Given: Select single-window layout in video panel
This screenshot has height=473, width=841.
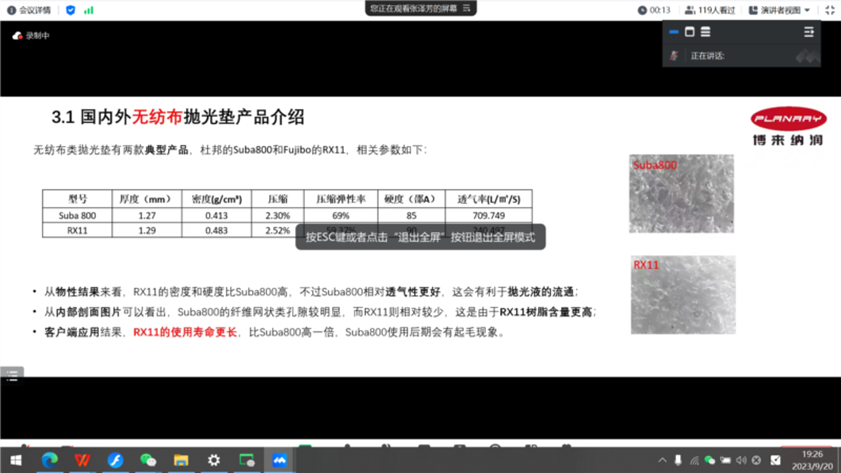Looking at the screenshot, I should [690, 32].
